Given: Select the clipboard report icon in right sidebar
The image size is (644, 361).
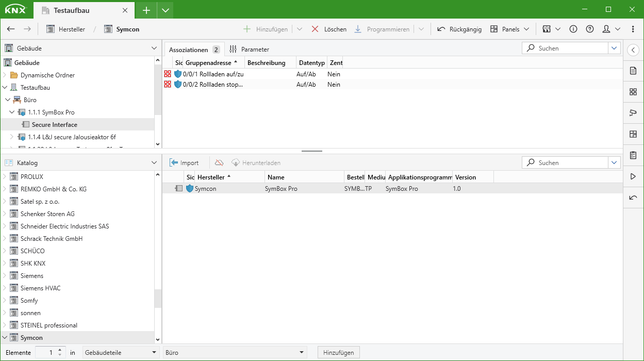Looking at the screenshot, I should [633, 155].
